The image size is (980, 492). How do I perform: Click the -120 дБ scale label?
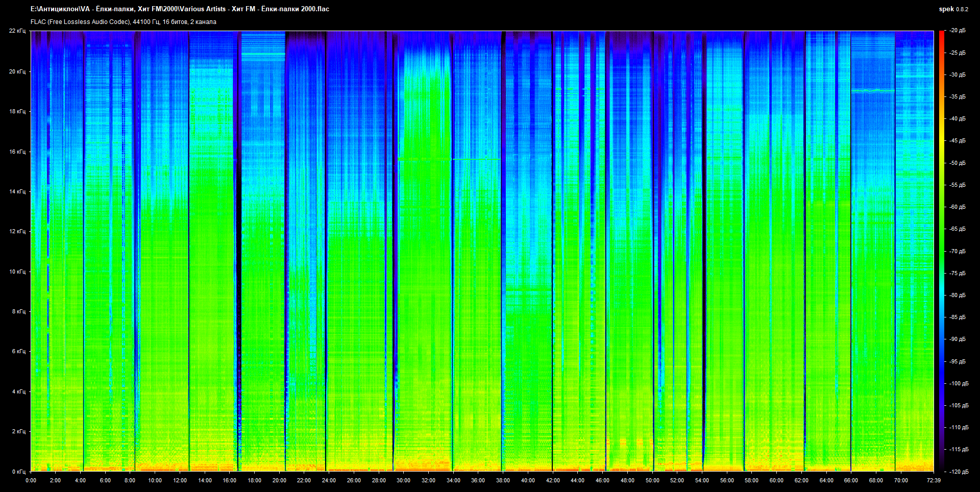958,472
